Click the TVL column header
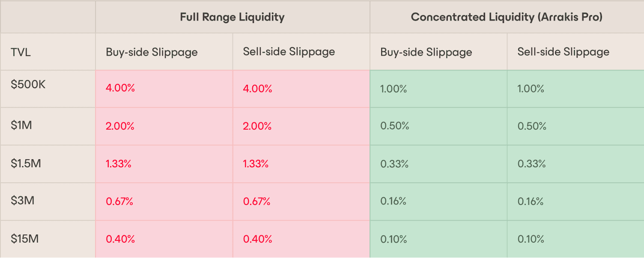644x258 pixels. coord(21,53)
